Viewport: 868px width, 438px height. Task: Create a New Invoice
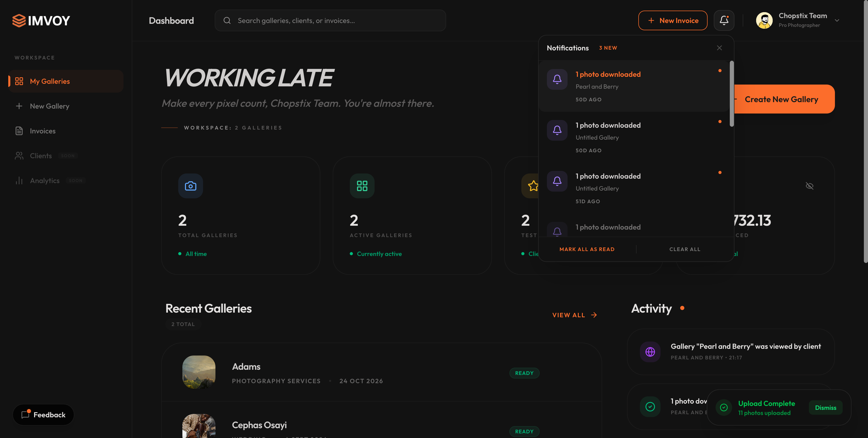[x=672, y=21]
